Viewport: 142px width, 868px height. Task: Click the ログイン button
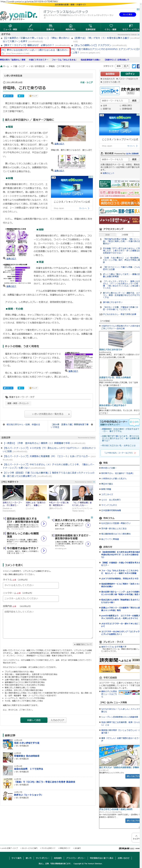point(130,74)
